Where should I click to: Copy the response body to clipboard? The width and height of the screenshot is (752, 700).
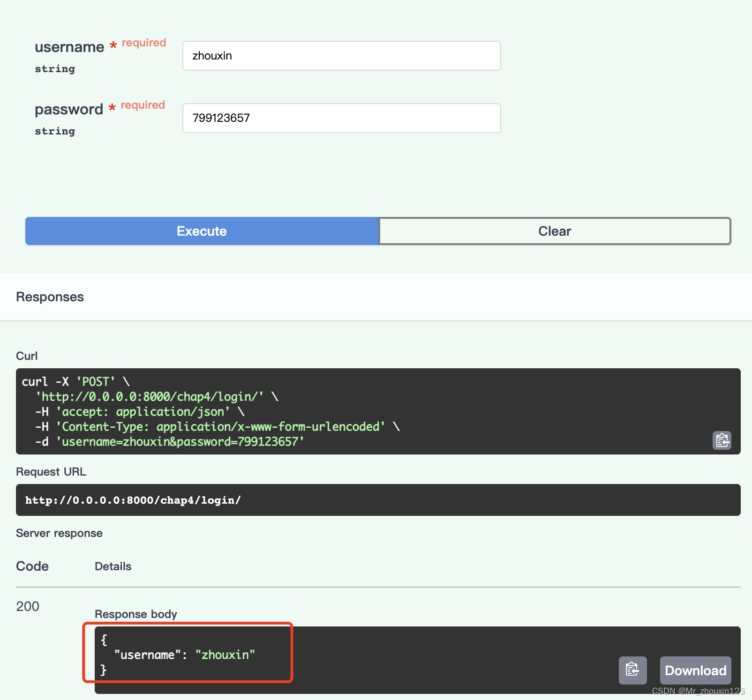tap(632, 670)
